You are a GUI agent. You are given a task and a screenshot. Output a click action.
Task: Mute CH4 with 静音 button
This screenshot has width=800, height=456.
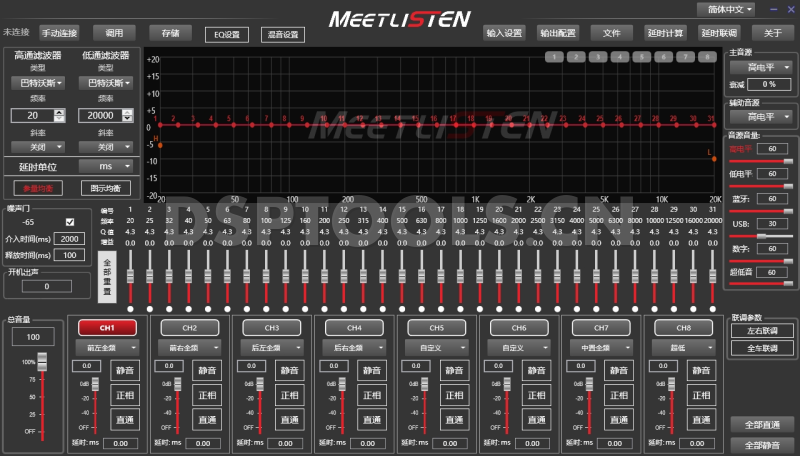(x=372, y=370)
